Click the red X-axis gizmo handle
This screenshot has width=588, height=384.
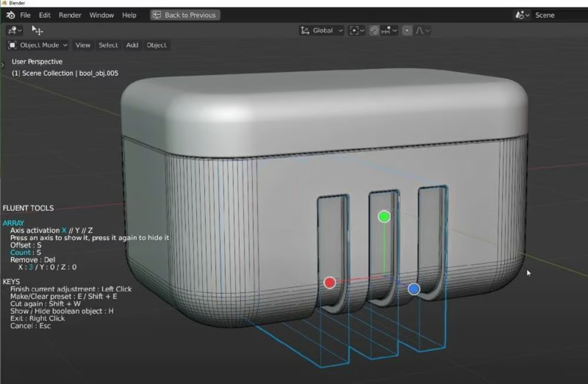[330, 283]
